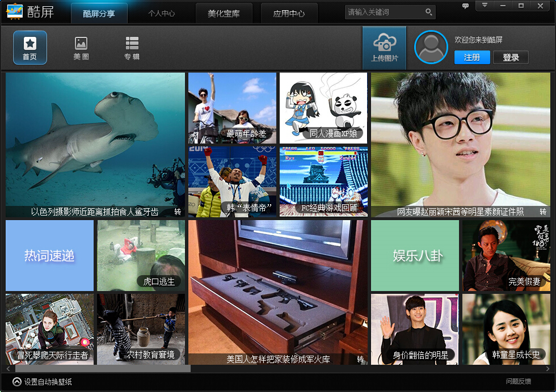Click the 注册 register button
Viewport: 556px width, 392px height.
click(471, 57)
